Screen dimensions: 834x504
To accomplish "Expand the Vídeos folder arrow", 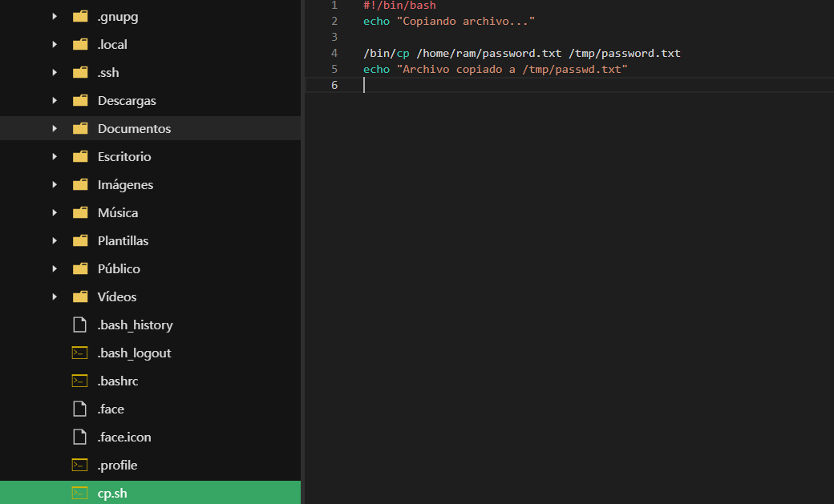I will click(55, 296).
